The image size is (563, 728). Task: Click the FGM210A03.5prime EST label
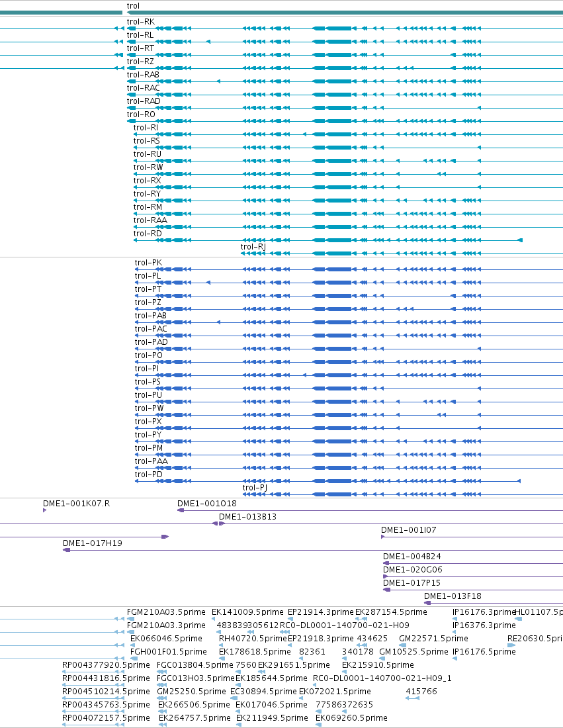tap(166, 612)
